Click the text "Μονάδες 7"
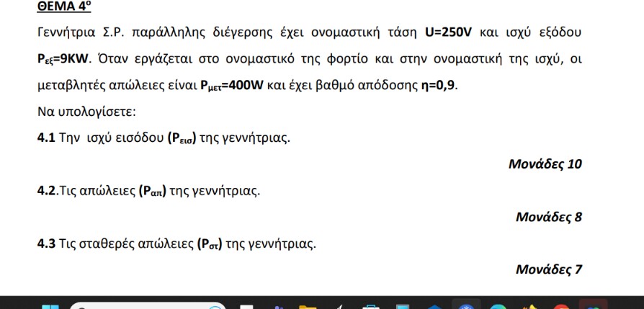The height and width of the screenshot is (309, 644). (x=549, y=269)
